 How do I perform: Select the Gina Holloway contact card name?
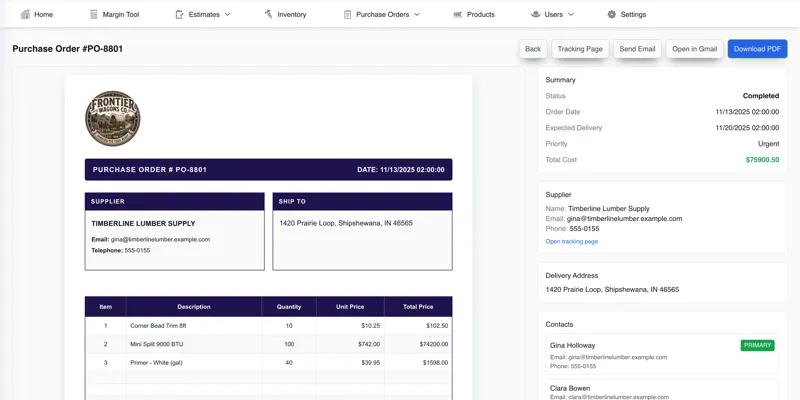click(572, 345)
